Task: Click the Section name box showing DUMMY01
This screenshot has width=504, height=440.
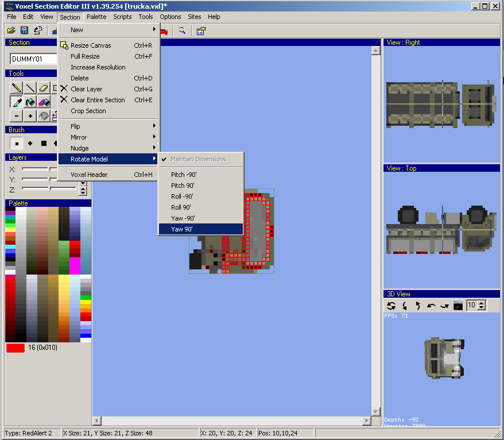Action: click(33, 59)
